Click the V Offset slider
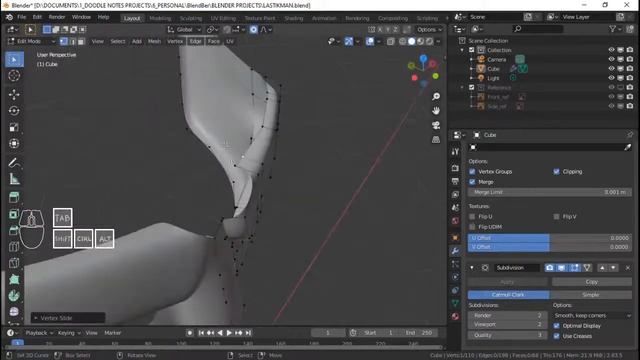Viewport: 640px width, 360px height. point(550,247)
